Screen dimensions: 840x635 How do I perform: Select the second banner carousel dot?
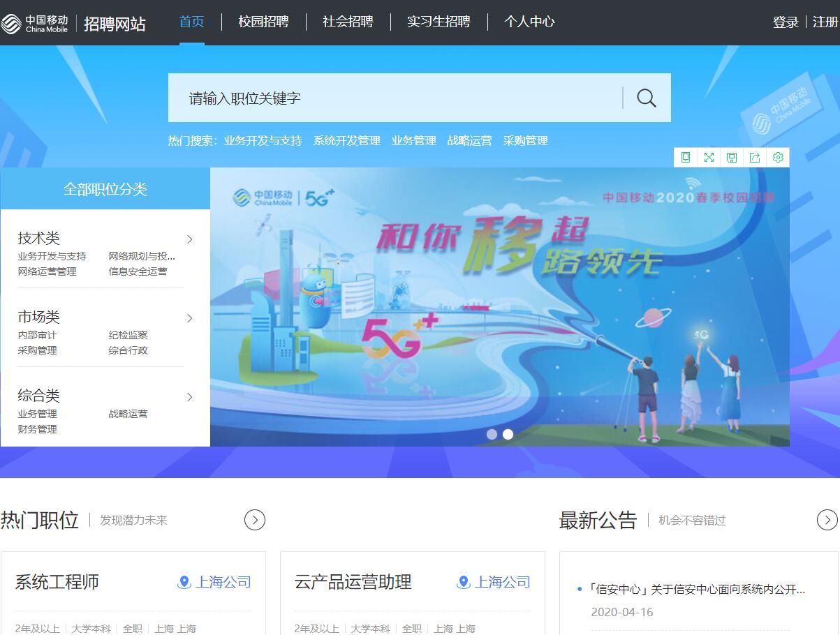pyautogui.click(x=508, y=434)
